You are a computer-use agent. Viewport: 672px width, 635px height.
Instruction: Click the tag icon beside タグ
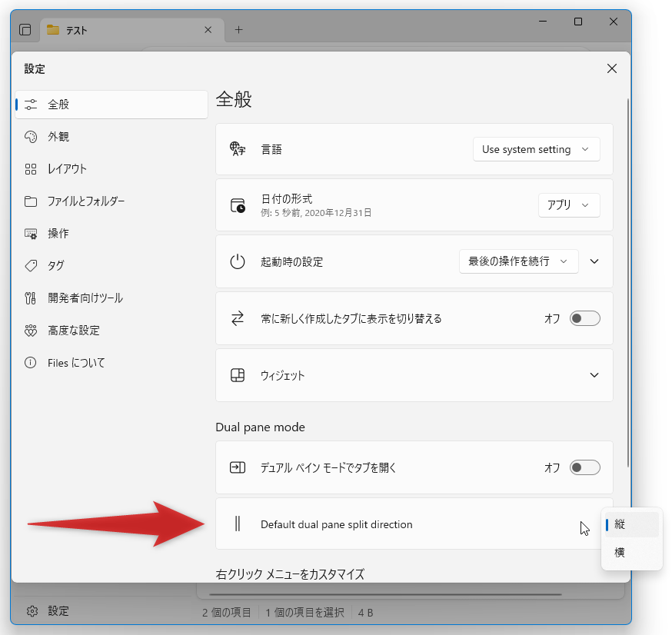click(x=31, y=266)
